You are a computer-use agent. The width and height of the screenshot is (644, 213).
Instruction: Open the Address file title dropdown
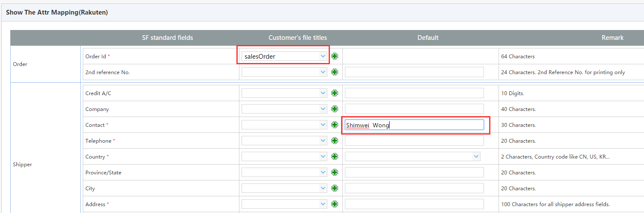[x=284, y=204]
